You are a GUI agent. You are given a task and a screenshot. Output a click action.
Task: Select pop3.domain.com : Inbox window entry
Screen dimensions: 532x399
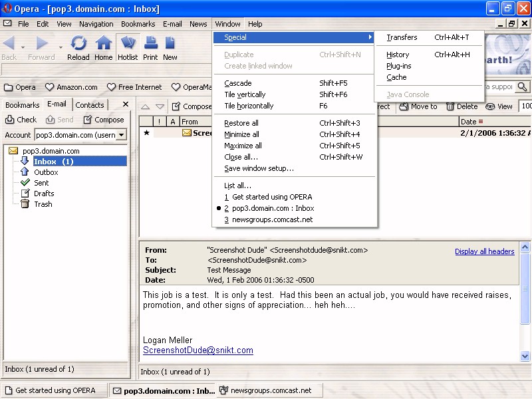(273, 208)
